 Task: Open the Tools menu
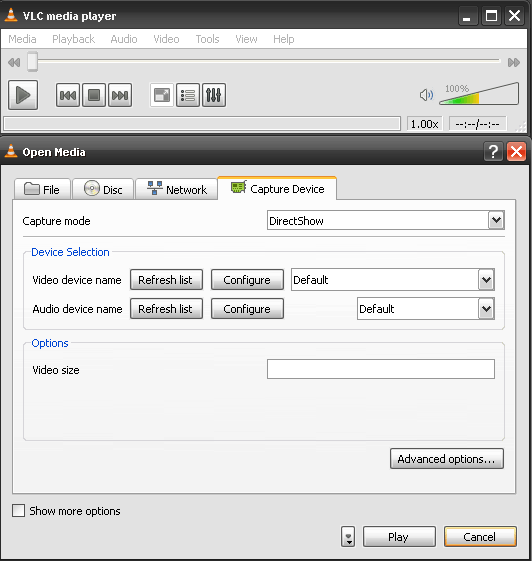click(x=207, y=39)
